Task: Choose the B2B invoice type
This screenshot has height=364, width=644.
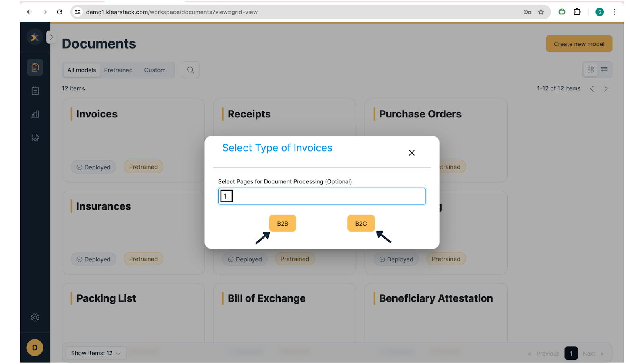Action: coord(283,223)
